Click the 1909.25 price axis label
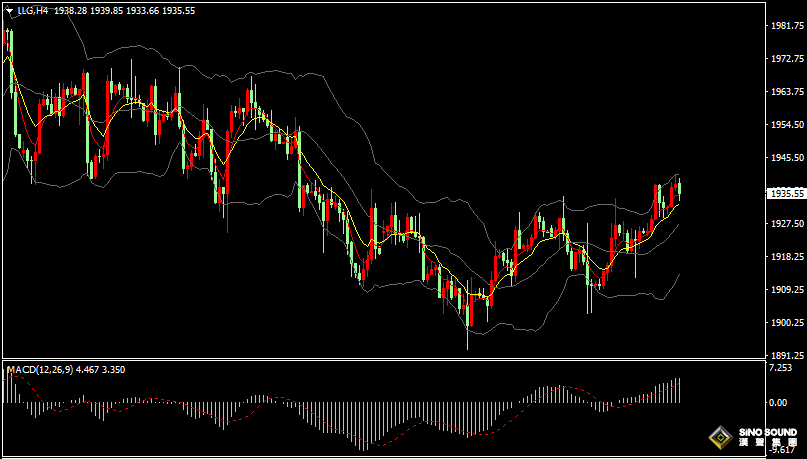Screen dimensions: 807x459 pos(783,290)
